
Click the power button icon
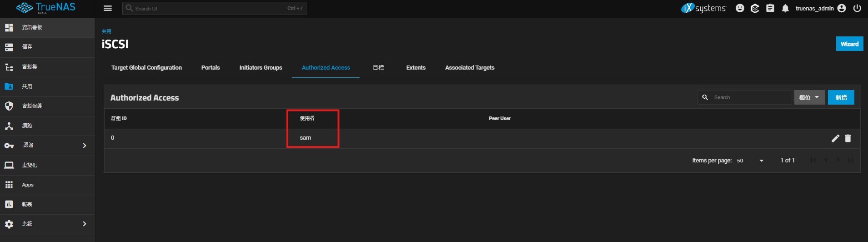[857, 8]
